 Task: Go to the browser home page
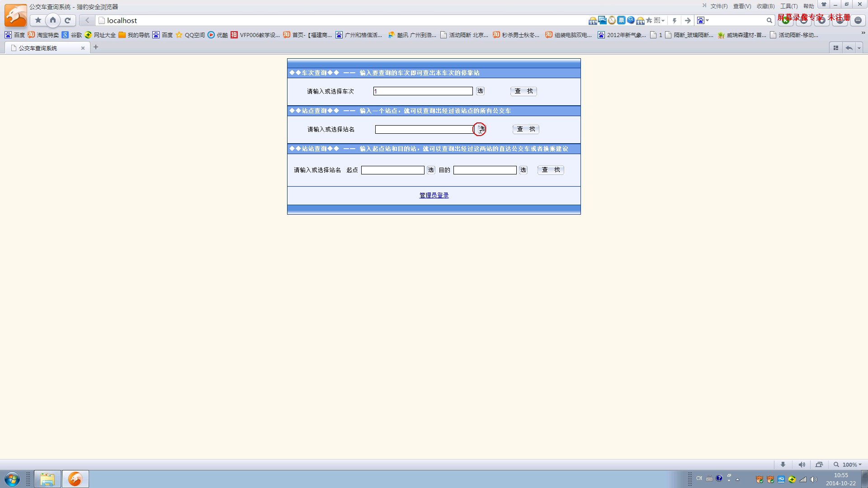pos(53,20)
